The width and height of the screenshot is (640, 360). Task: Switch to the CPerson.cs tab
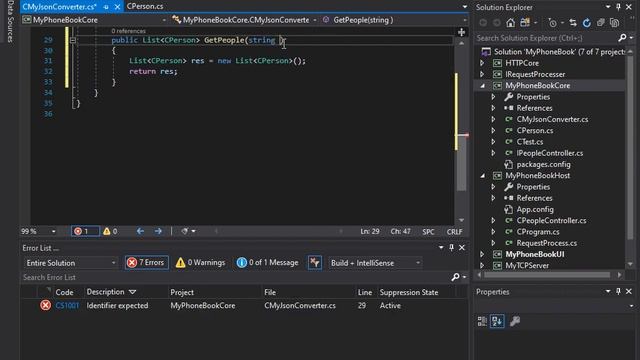click(145, 6)
